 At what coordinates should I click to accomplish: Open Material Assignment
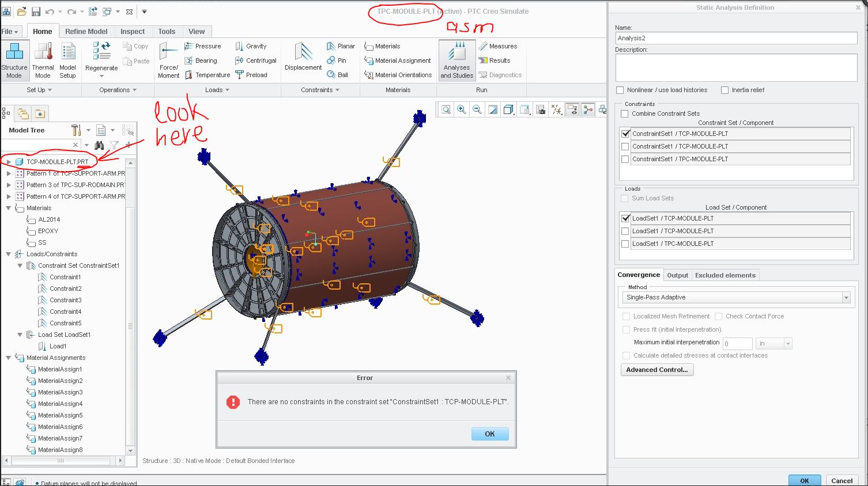[398, 60]
